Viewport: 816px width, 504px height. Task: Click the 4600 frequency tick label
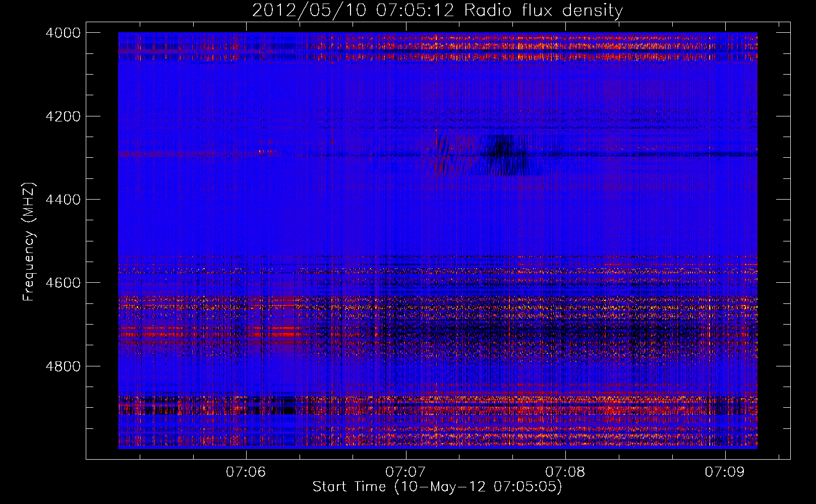point(63,283)
